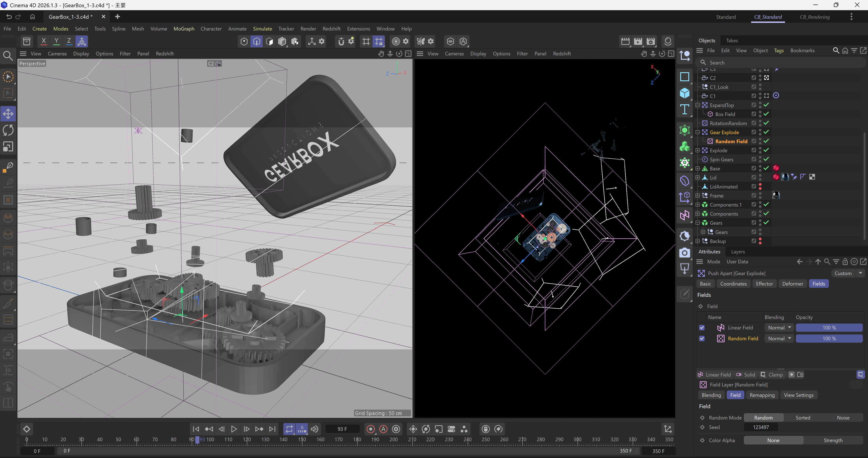Expand the Backup object hierarchy
This screenshot has width=868, height=458.
tap(698, 241)
